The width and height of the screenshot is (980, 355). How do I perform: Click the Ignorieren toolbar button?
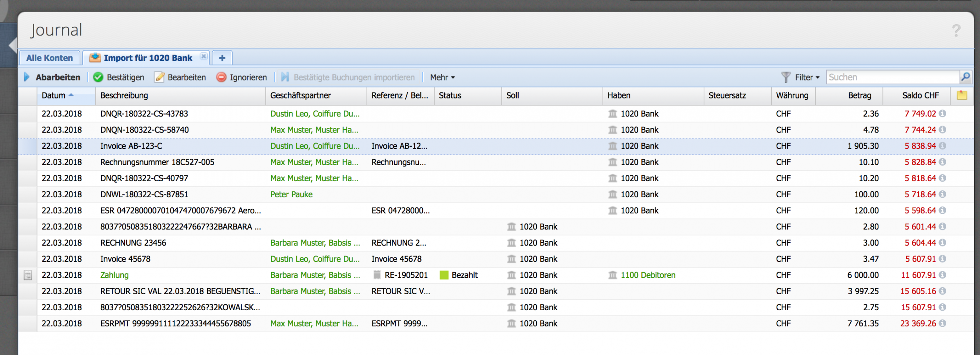point(241,78)
